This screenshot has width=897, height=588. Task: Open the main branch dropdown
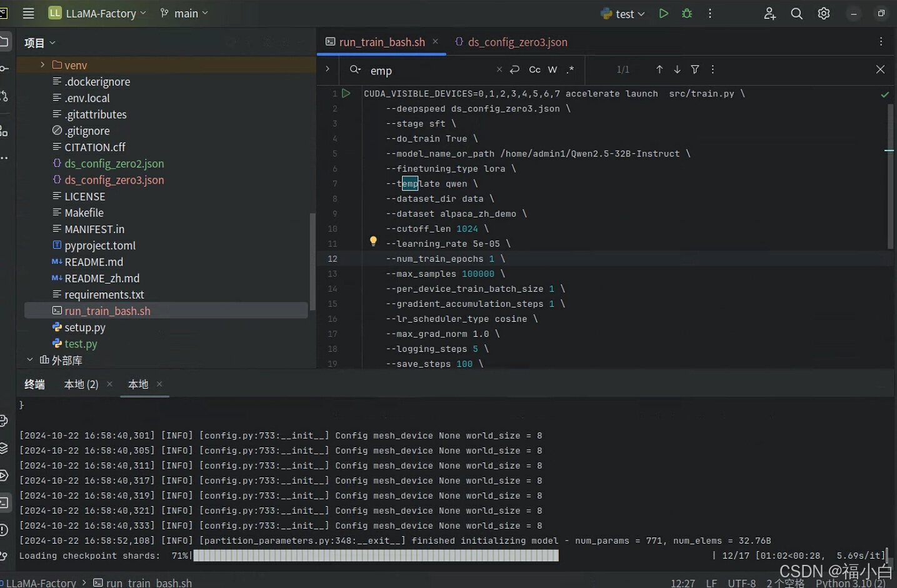point(184,13)
